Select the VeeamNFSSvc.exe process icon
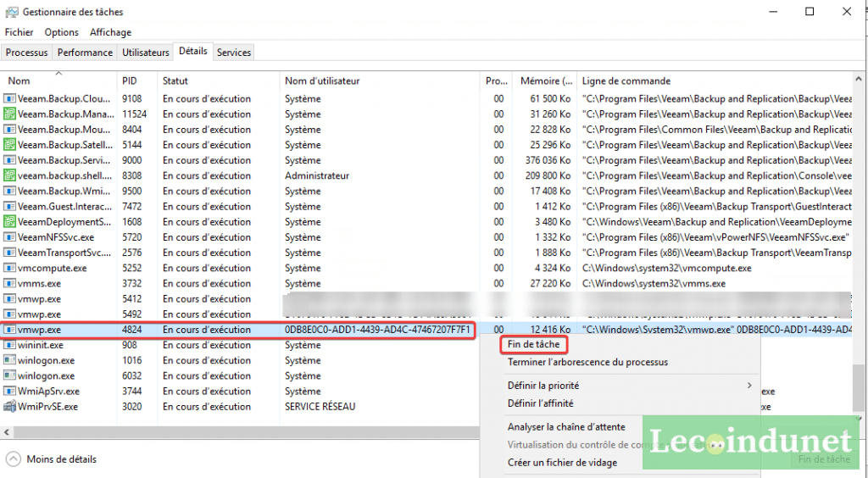Screen dimensions: 868x478 [9, 237]
